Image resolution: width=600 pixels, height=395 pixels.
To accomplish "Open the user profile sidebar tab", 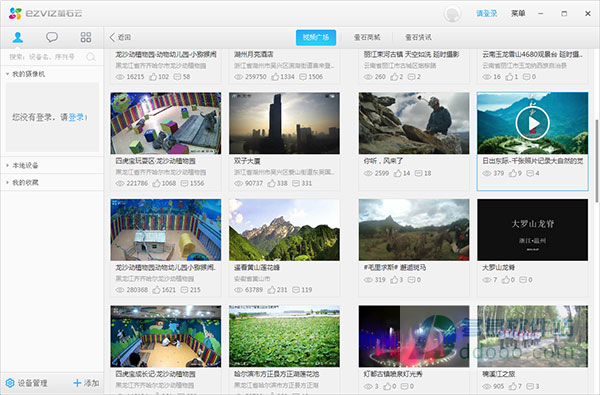I will (18, 38).
